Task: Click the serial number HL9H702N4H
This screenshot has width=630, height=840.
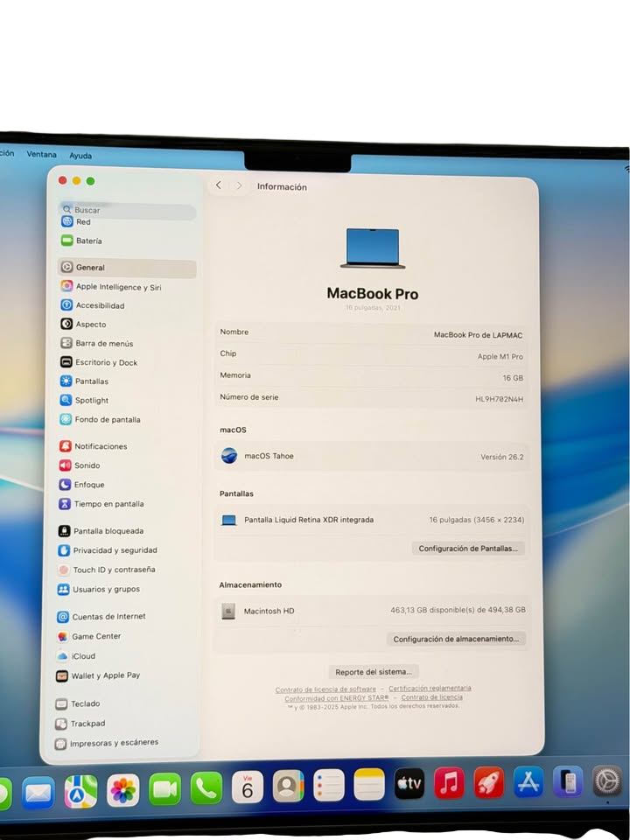Action: click(x=500, y=399)
